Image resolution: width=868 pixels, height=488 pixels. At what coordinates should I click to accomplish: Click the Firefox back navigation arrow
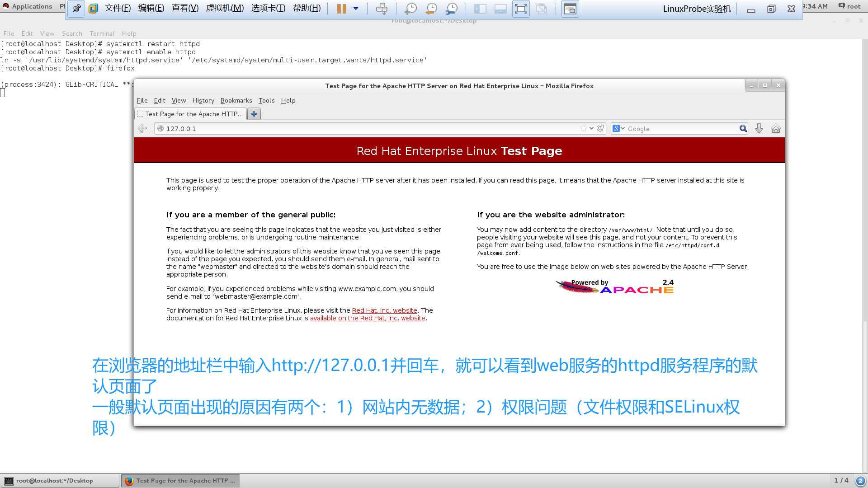coord(142,128)
